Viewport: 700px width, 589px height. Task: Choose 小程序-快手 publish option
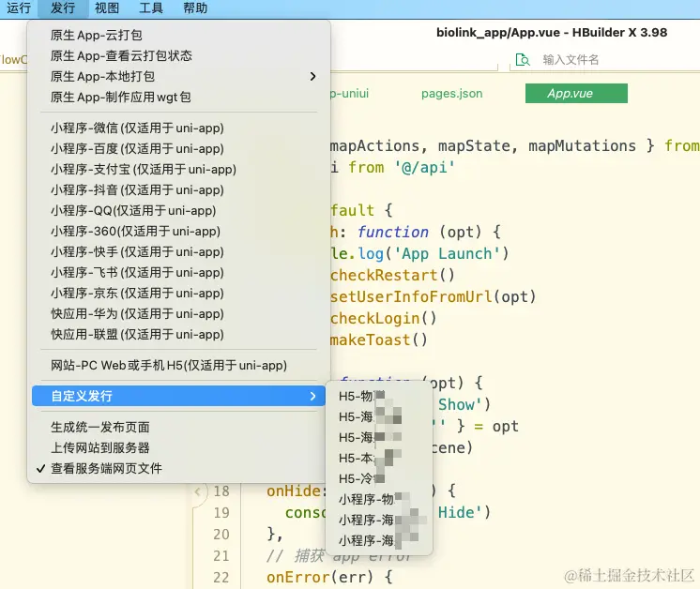[178, 251]
